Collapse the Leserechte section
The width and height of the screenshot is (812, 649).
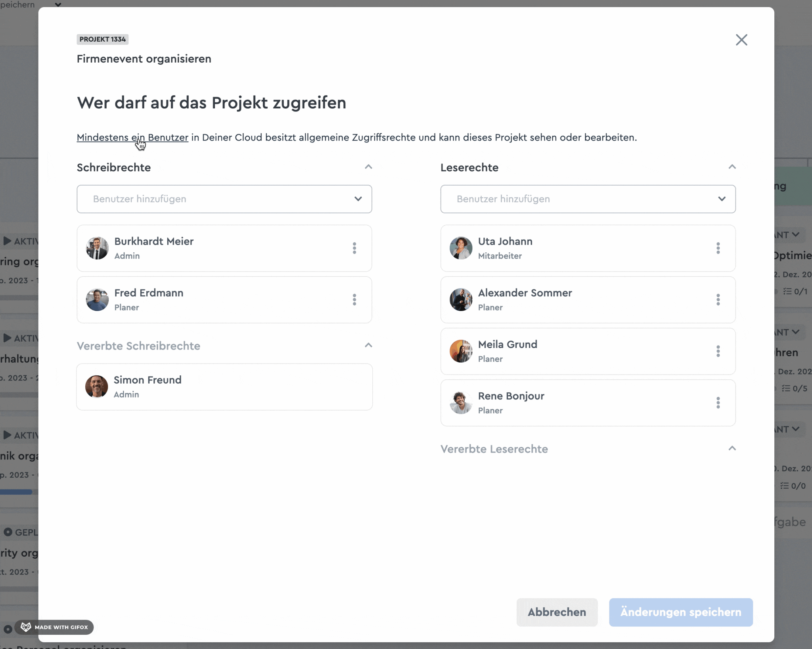coord(732,167)
